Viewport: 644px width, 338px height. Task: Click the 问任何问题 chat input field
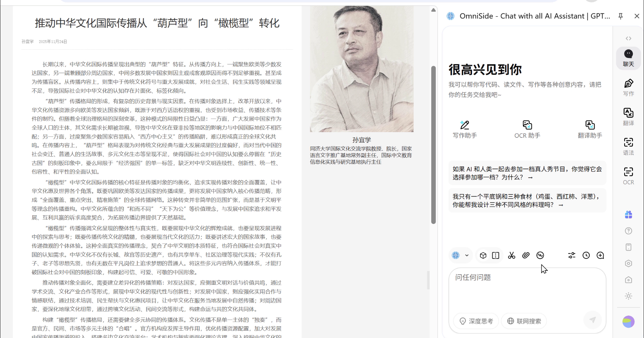pos(527,288)
